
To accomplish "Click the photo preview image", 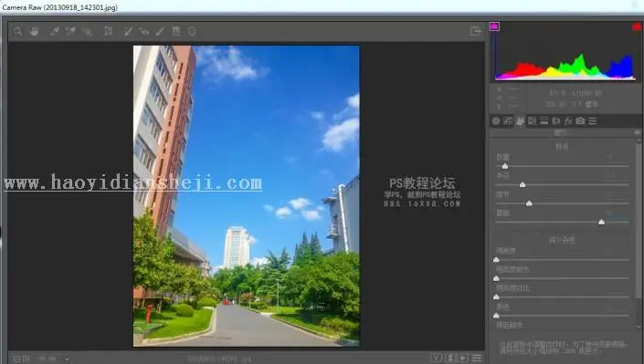I will 247,196.
